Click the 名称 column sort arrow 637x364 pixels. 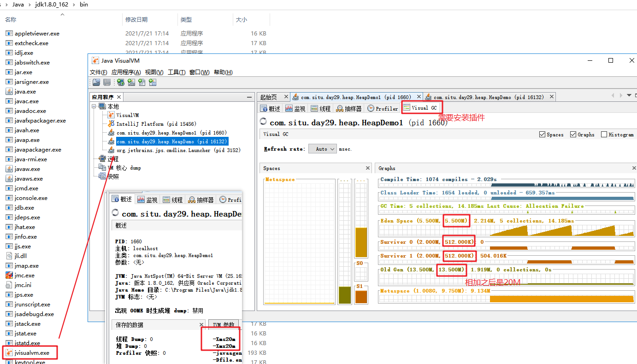[63, 15]
